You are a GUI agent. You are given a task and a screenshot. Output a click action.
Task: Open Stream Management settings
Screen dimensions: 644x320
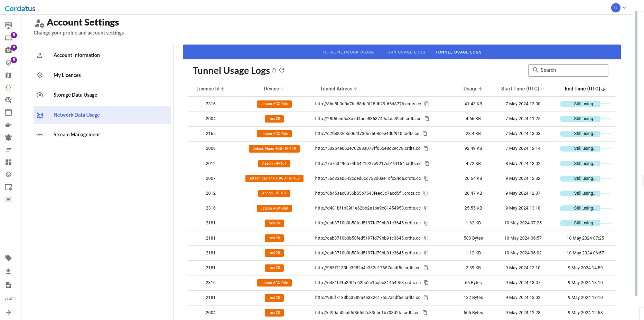pyautogui.click(x=76, y=134)
